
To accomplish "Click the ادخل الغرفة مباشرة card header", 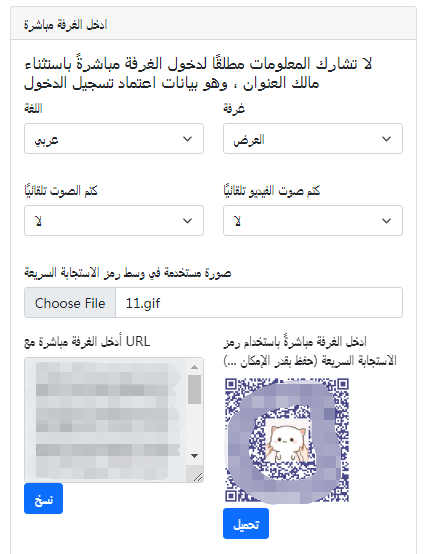I will click(x=213, y=24).
